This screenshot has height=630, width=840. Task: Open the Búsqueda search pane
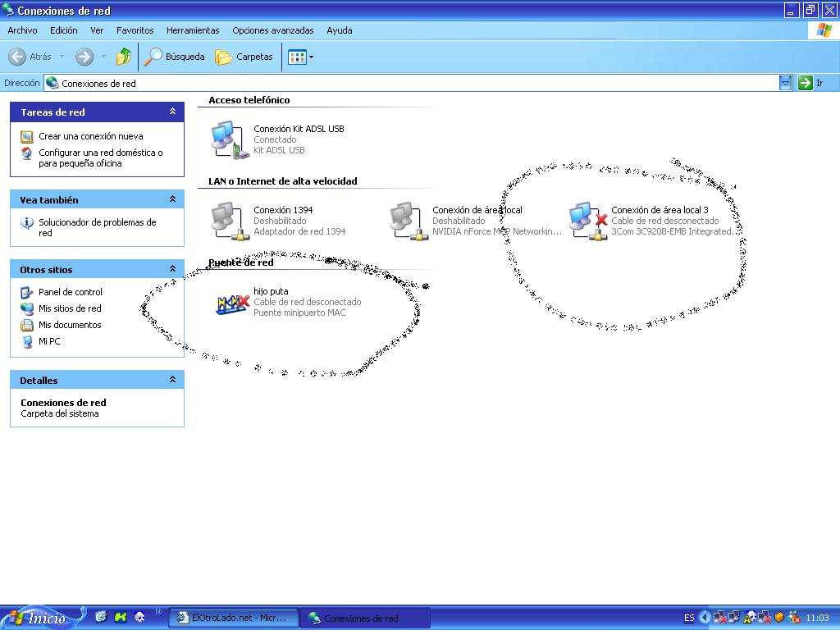pos(175,57)
